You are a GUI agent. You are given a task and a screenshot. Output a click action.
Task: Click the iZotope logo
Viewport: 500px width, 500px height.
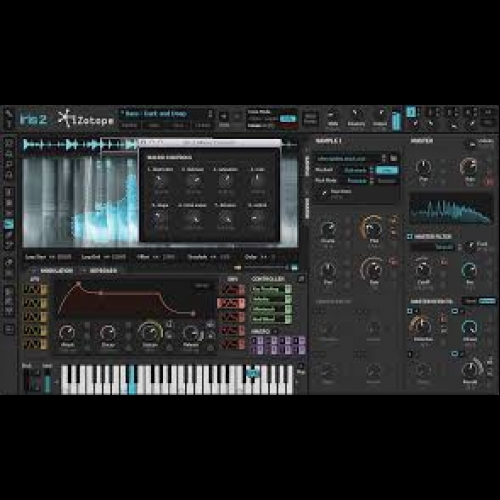point(86,119)
